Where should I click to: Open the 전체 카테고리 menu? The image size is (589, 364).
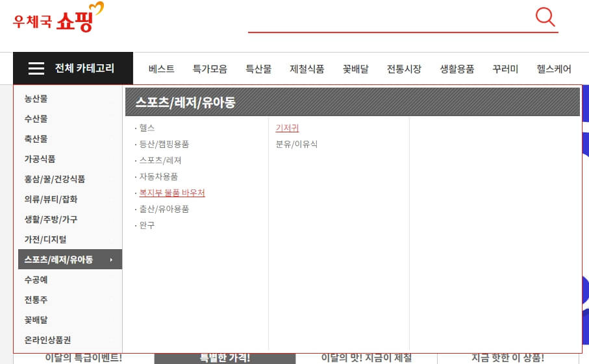click(x=73, y=68)
